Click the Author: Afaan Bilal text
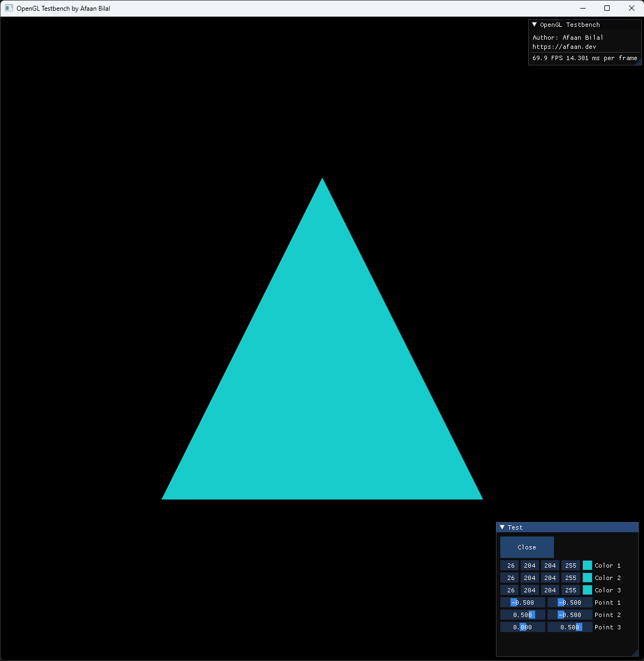Screen dimensions: 644x661 tap(568, 38)
